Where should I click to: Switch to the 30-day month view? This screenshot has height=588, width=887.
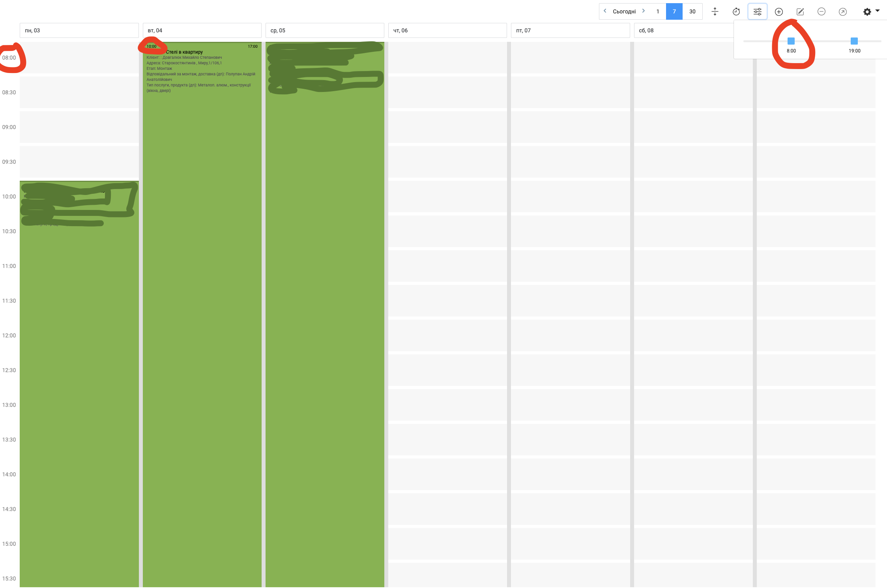692,11
